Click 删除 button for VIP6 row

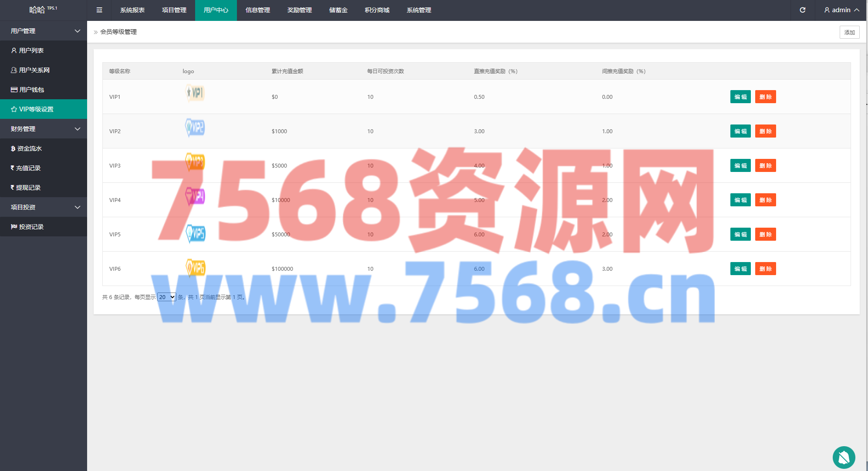pyautogui.click(x=765, y=269)
